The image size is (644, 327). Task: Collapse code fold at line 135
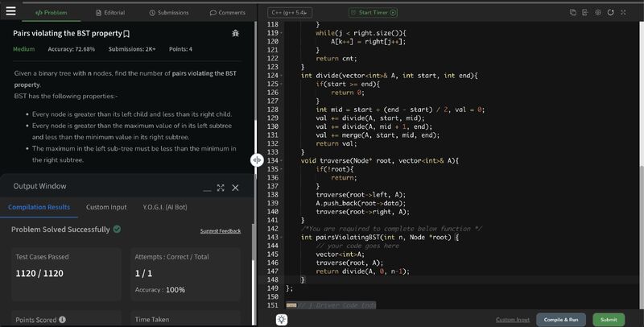click(281, 169)
